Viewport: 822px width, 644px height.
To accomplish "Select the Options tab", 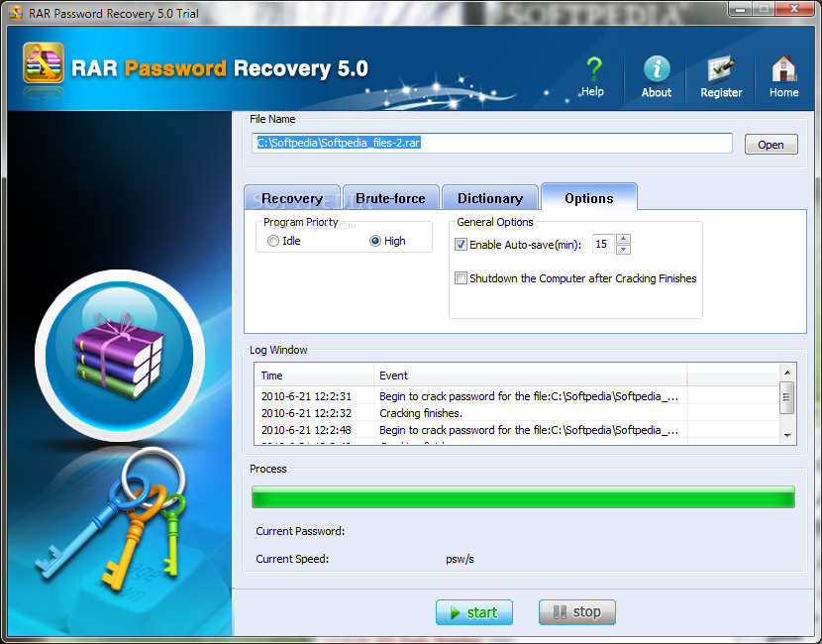I will click(589, 198).
